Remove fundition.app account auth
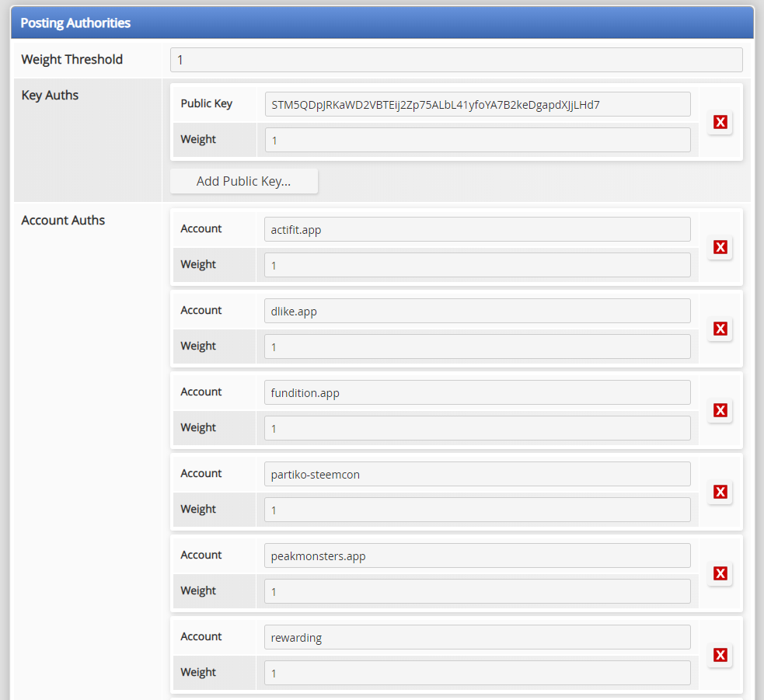 (x=720, y=410)
